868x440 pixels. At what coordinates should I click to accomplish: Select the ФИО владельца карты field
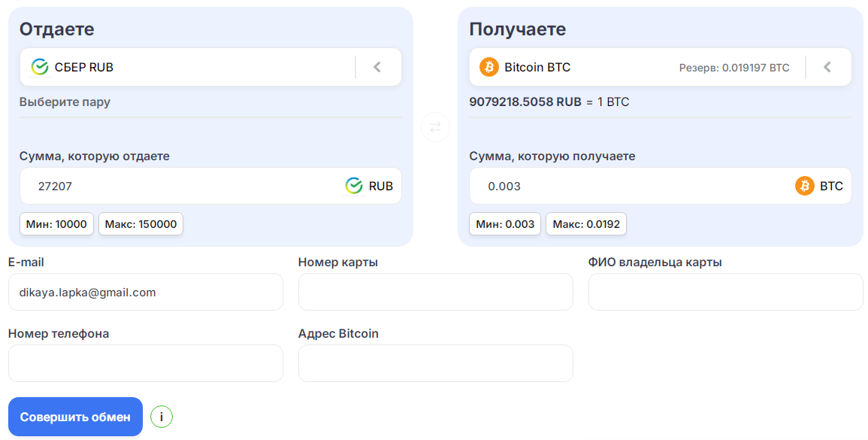725,292
